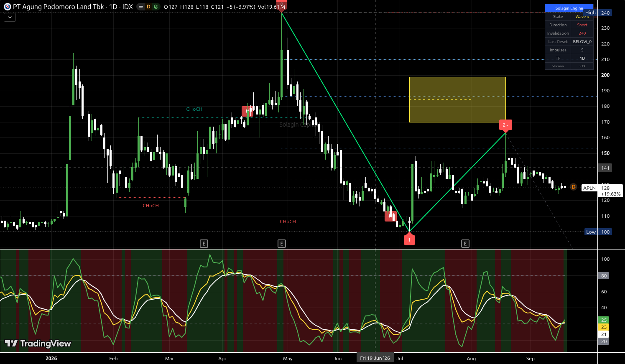The image size is (625, 364).
Task: Click the Impulses row label
Action: pos(558,50)
